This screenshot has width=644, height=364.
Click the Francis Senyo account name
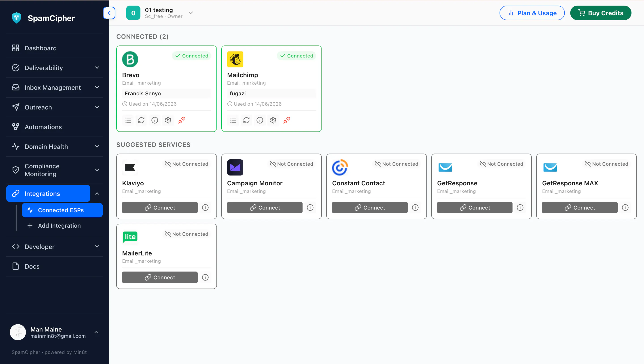(x=143, y=93)
